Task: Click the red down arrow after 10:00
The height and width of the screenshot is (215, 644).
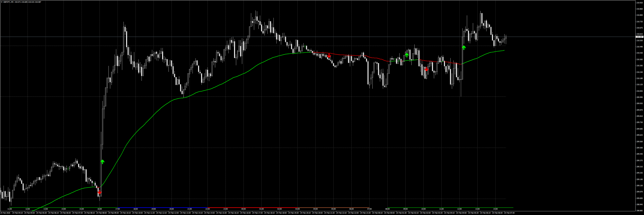Action: tap(426, 69)
